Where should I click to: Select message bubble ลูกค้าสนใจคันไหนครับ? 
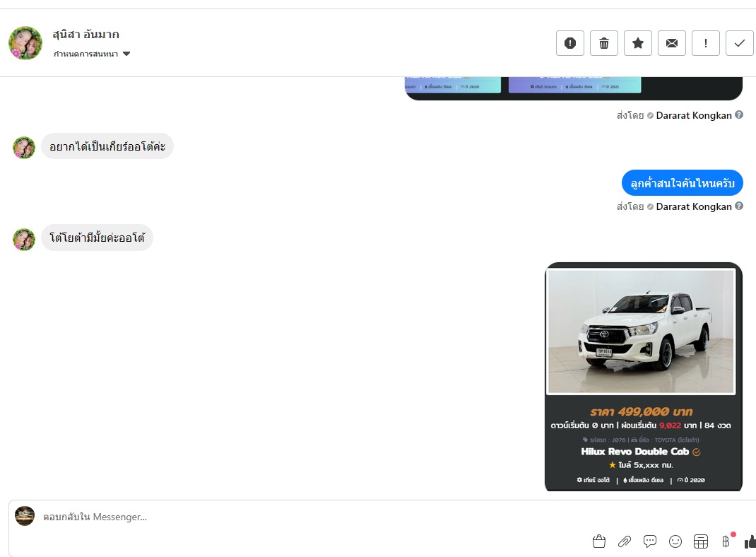point(683,183)
